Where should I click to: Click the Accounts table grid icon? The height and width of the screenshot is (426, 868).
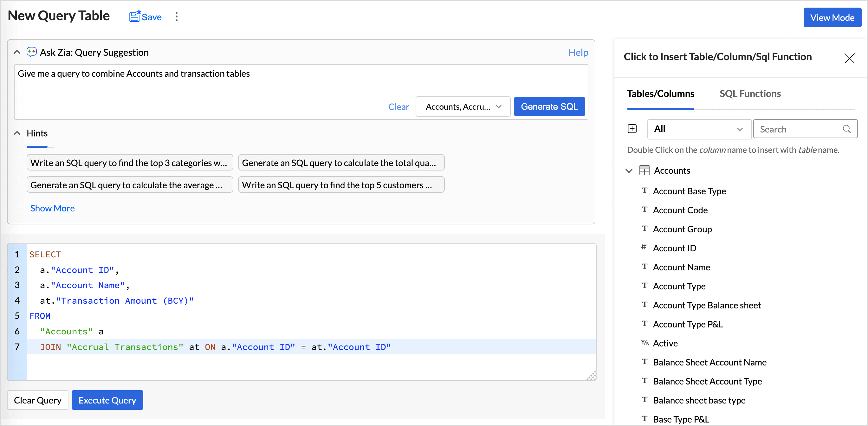[644, 171]
